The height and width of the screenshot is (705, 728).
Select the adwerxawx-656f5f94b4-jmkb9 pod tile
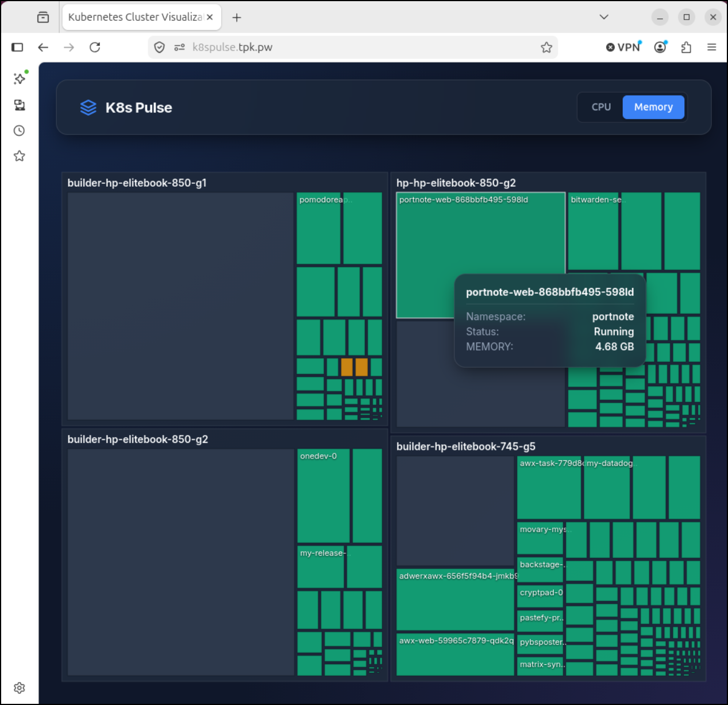pyautogui.click(x=455, y=599)
